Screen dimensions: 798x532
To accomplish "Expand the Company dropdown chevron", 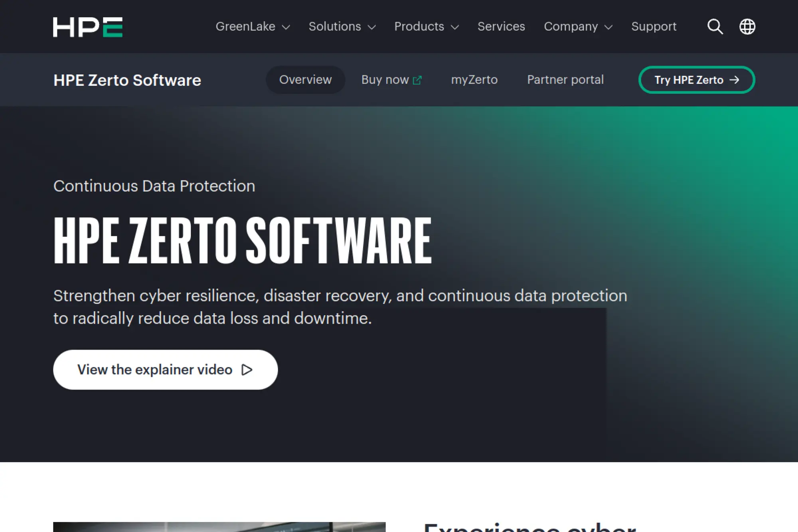I will click(608, 27).
